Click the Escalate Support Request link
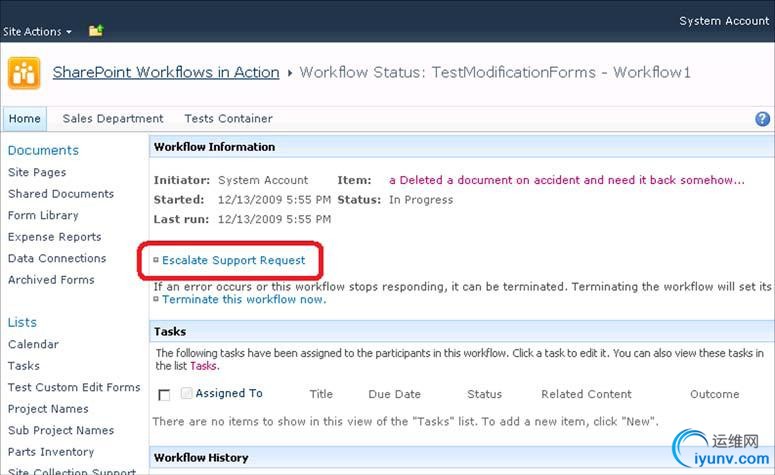 click(233, 260)
